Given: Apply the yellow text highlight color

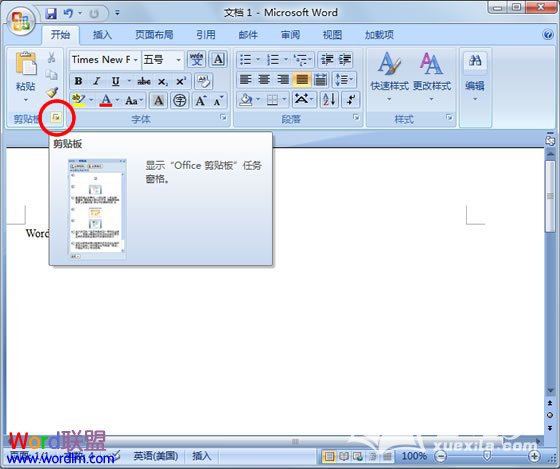Looking at the screenshot, I should tap(78, 100).
